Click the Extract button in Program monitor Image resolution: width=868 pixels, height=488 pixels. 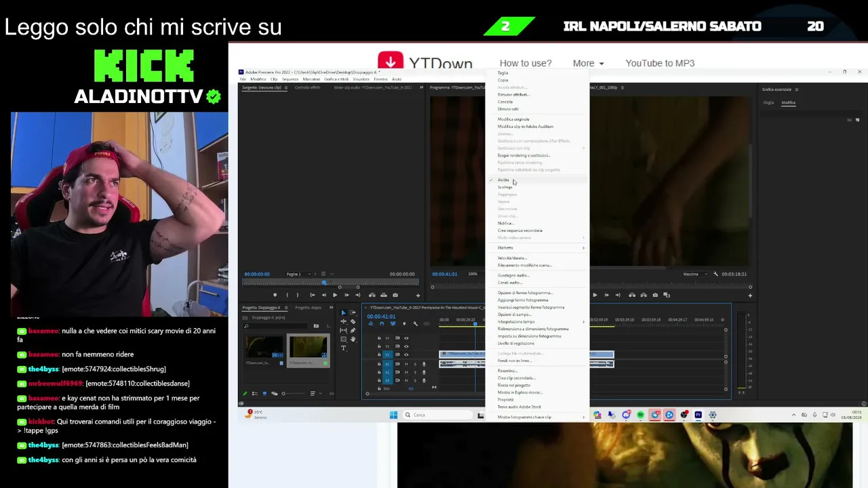[x=642, y=295]
